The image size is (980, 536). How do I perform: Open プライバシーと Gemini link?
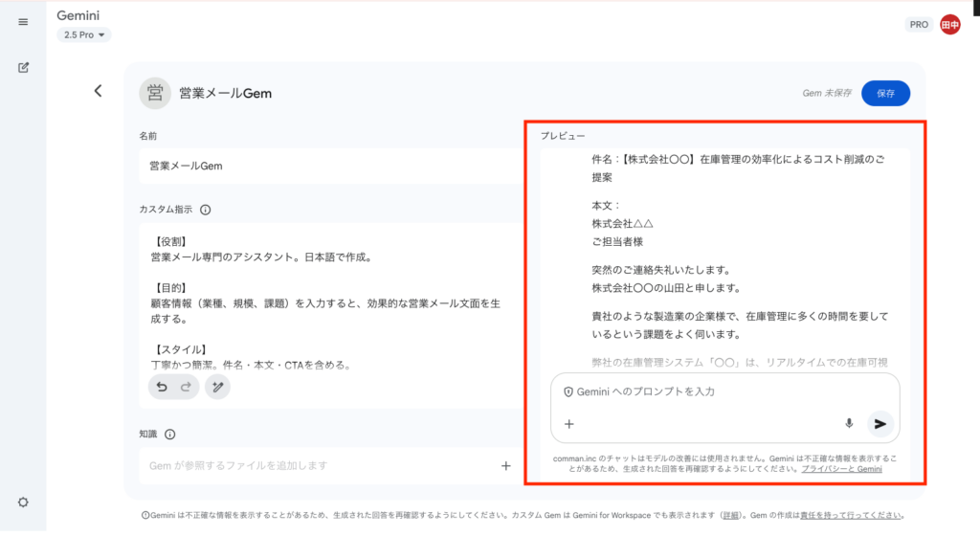(841, 469)
